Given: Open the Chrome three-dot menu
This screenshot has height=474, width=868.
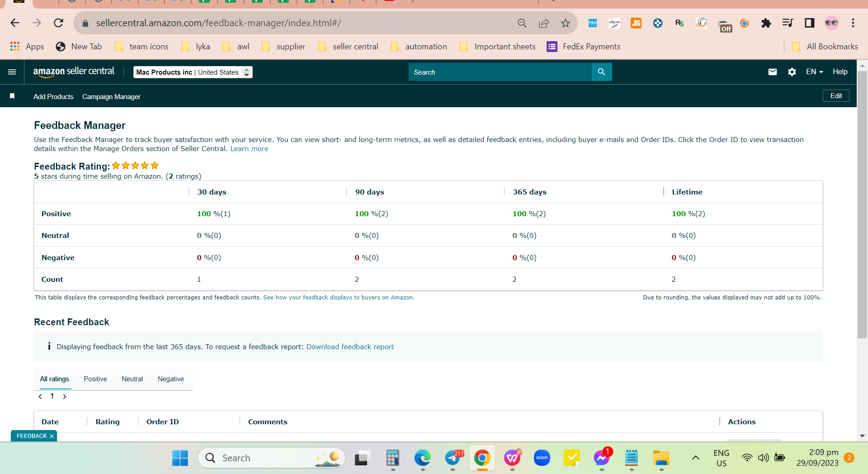Looking at the screenshot, I should coord(853,23).
